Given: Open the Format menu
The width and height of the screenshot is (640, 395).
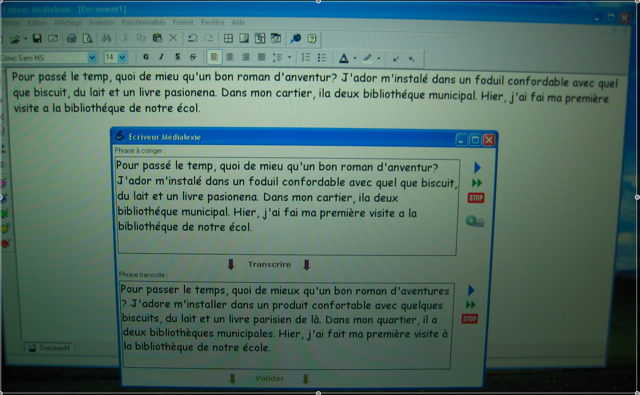Looking at the screenshot, I should pos(183,22).
